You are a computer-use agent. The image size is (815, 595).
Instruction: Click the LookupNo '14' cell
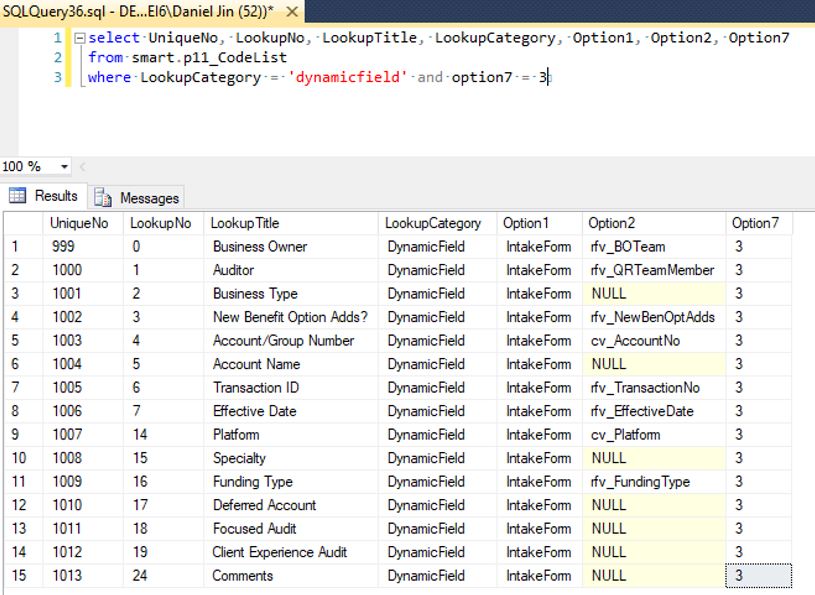coord(163,434)
